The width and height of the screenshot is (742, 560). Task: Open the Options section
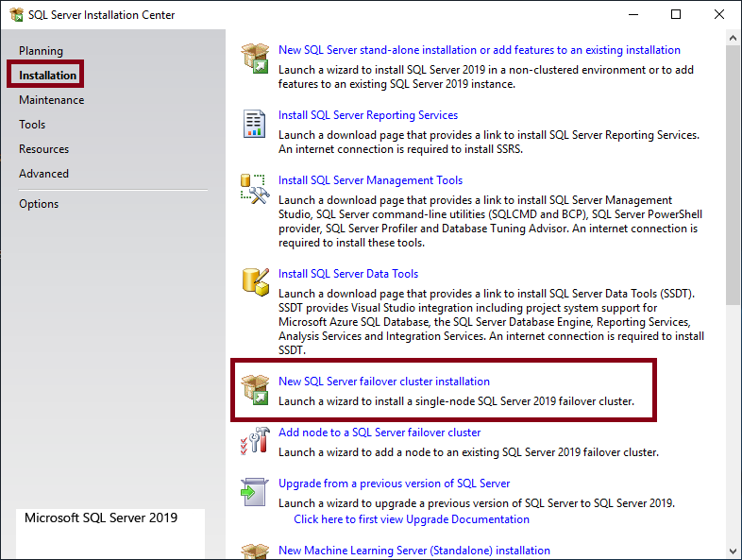[x=39, y=204]
